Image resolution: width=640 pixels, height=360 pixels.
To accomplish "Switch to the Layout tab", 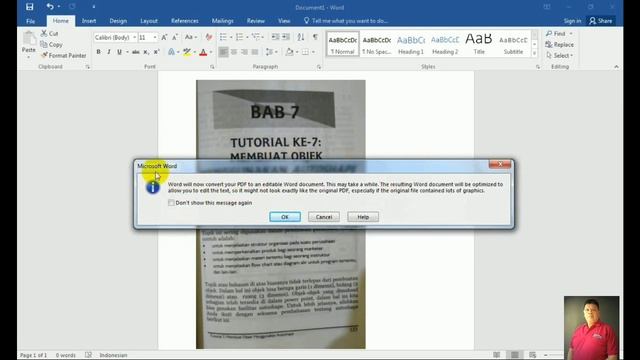I will pyautogui.click(x=149, y=21).
